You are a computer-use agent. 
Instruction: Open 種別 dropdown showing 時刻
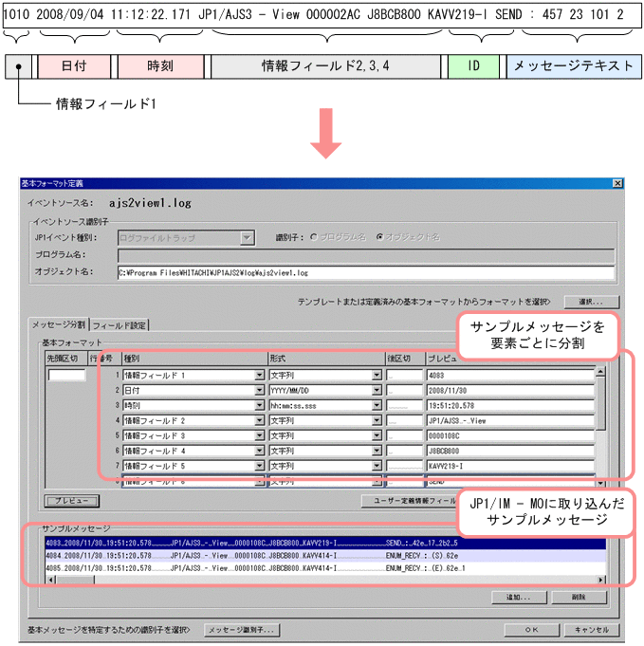coord(259,405)
